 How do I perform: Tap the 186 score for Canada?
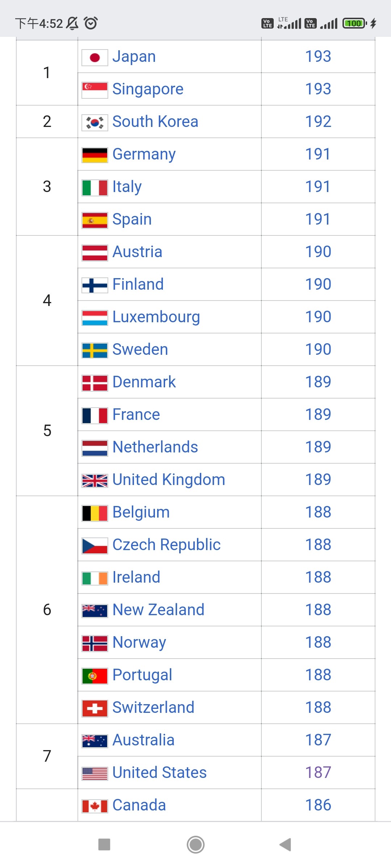click(318, 805)
